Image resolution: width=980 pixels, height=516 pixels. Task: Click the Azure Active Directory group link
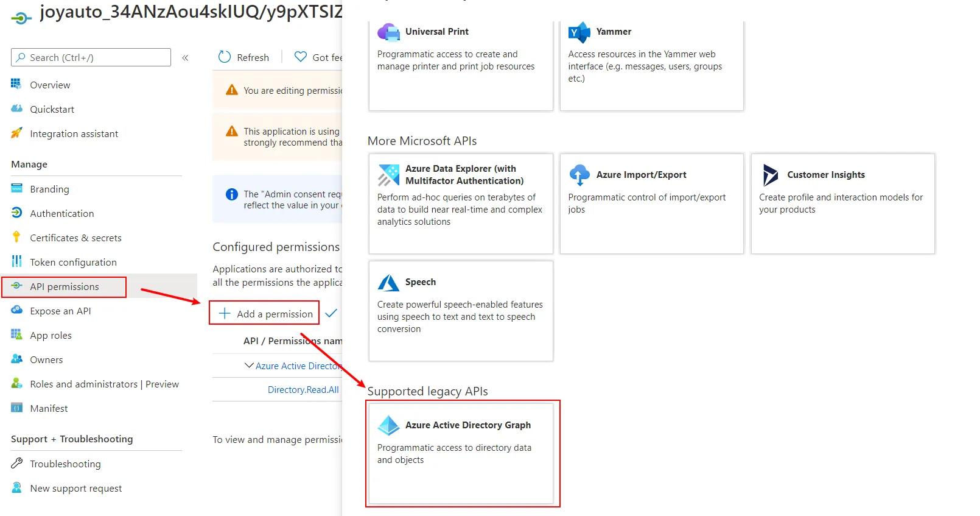point(299,366)
